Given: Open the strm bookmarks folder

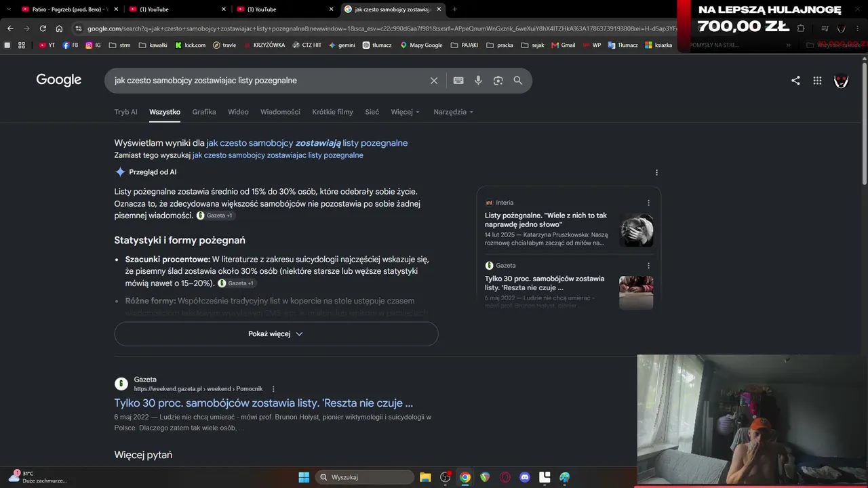Looking at the screenshot, I should [x=119, y=45].
